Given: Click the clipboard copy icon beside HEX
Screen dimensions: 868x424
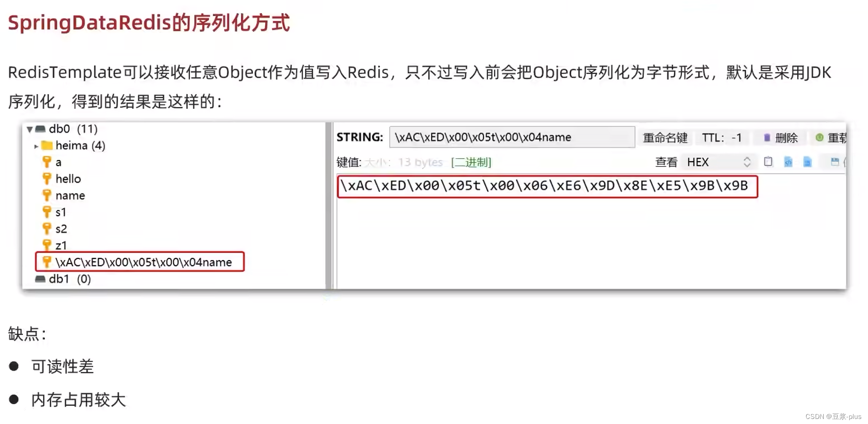Looking at the screenshot, I should pyautogui.click(x=768, y=162).
